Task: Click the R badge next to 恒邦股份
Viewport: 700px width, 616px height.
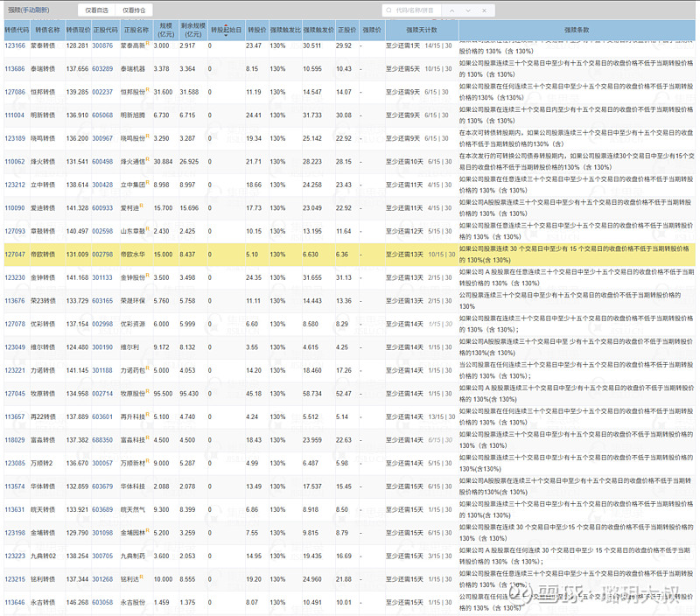Action: 148,88
